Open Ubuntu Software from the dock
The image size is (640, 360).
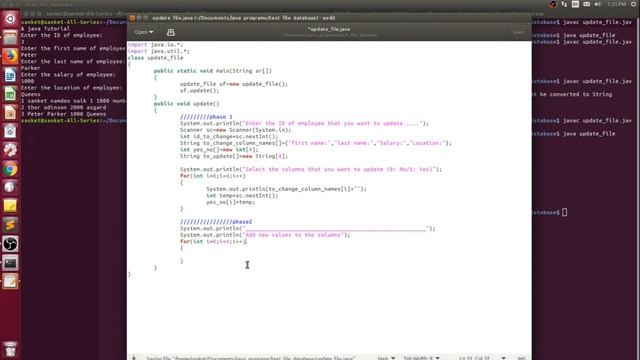(x=10, y=131)
